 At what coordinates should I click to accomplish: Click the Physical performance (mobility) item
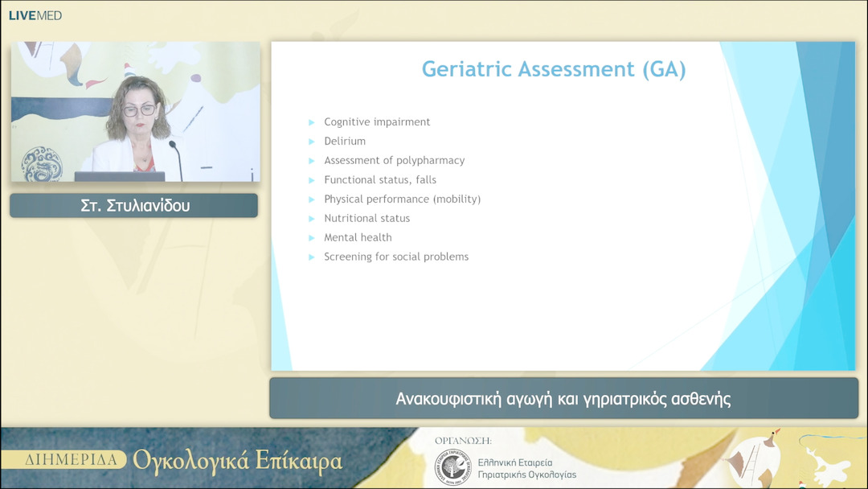click(402, 199)
